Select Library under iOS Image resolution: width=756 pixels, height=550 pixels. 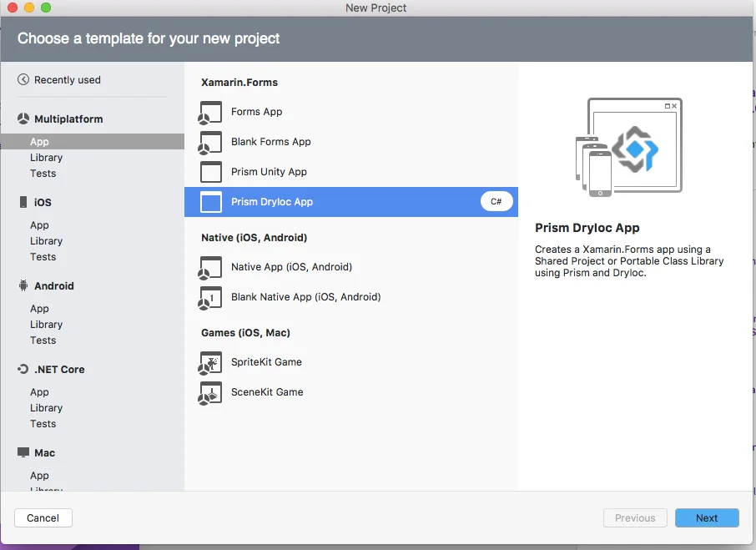click(46, 241)
